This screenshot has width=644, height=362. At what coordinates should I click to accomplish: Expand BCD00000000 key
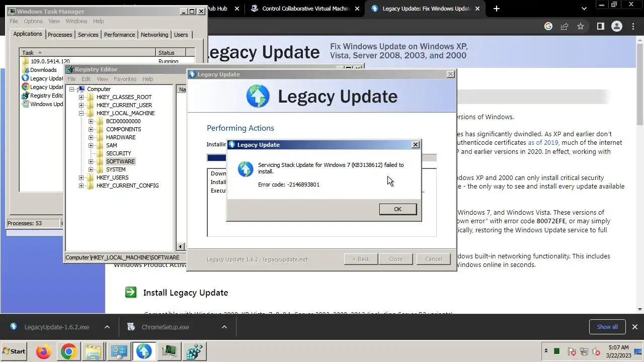coord(91,121)
